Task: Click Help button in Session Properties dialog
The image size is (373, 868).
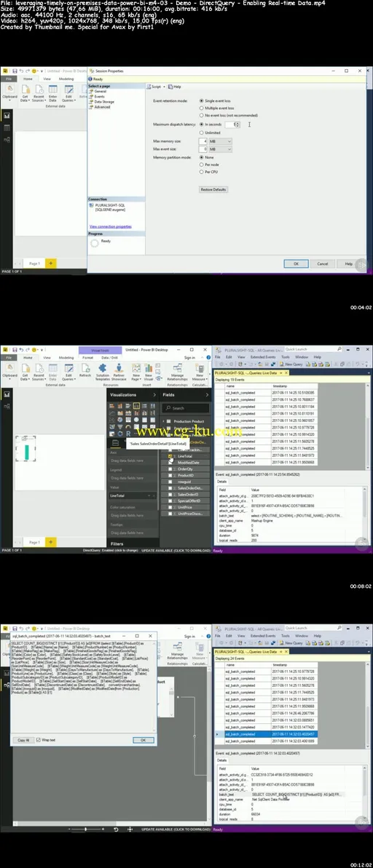Action: (x=349, y=264)
